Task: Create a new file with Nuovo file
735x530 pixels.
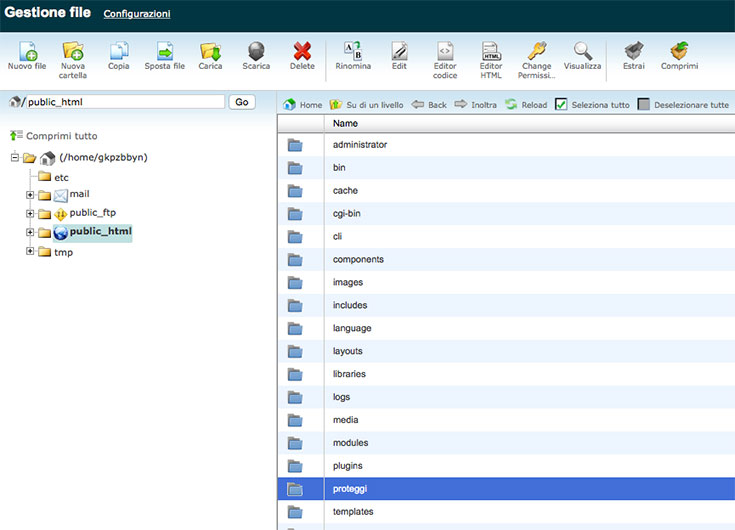Action: [x=27, y=56]
